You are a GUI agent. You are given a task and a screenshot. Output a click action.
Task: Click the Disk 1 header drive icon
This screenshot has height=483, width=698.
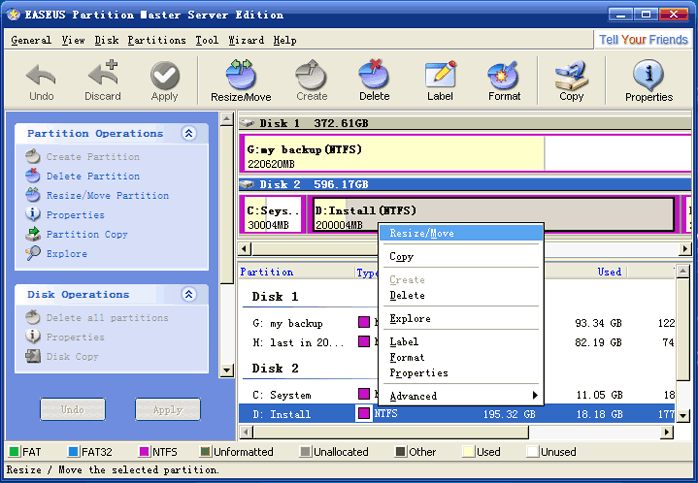pos(247,123)
